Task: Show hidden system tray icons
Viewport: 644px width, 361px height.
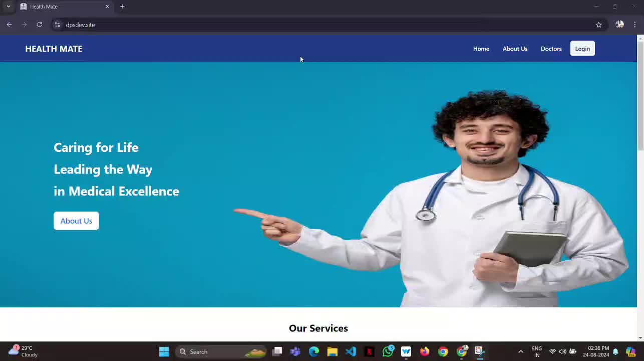Action: pos(521,351)
